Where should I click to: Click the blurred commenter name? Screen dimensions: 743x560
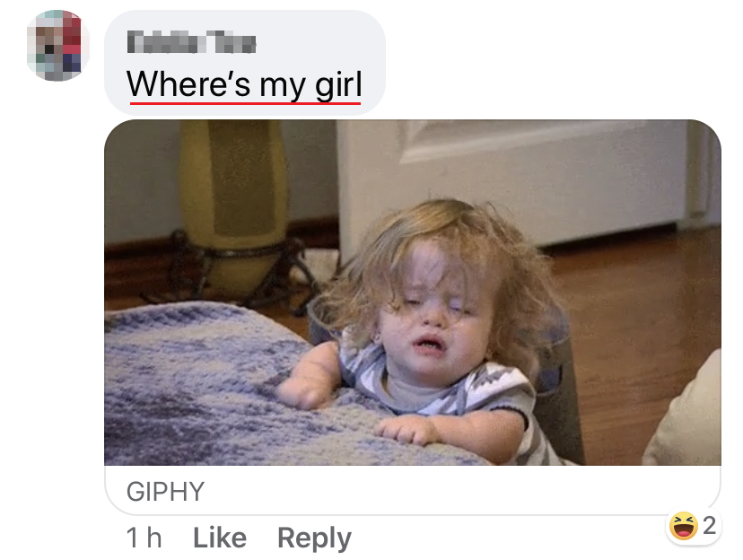coord(191,42)
